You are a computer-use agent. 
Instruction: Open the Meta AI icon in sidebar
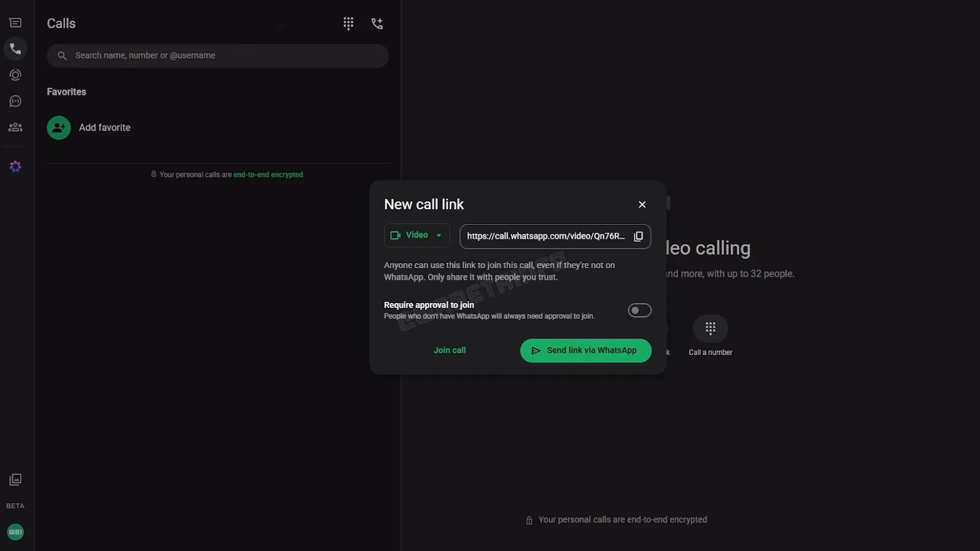(x=15, y=167)
